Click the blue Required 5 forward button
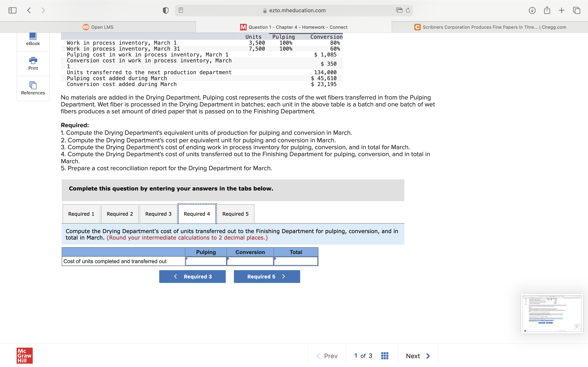 [267, 276]
